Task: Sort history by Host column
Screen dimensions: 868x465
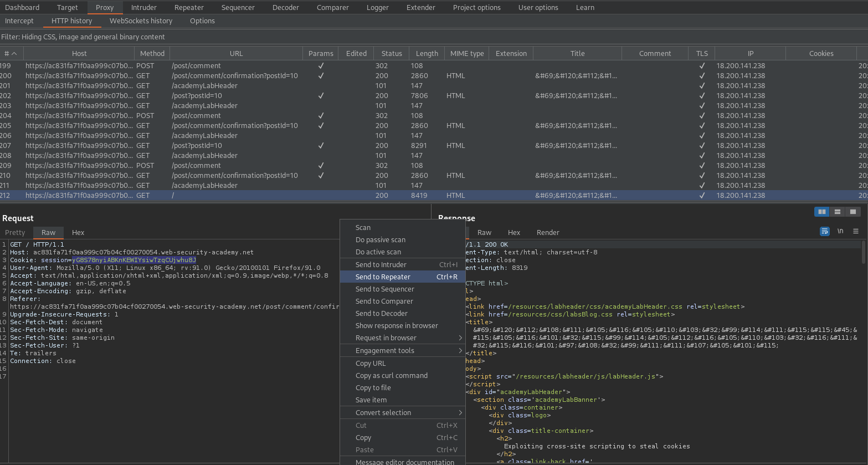Action: pos(79,54)
